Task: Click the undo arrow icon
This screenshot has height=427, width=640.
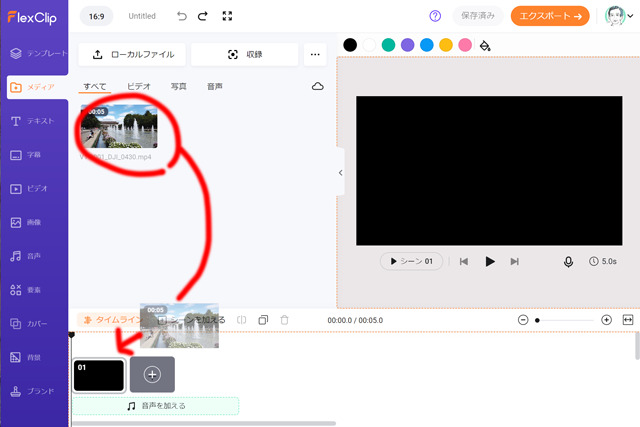Action: click(182, 16)
